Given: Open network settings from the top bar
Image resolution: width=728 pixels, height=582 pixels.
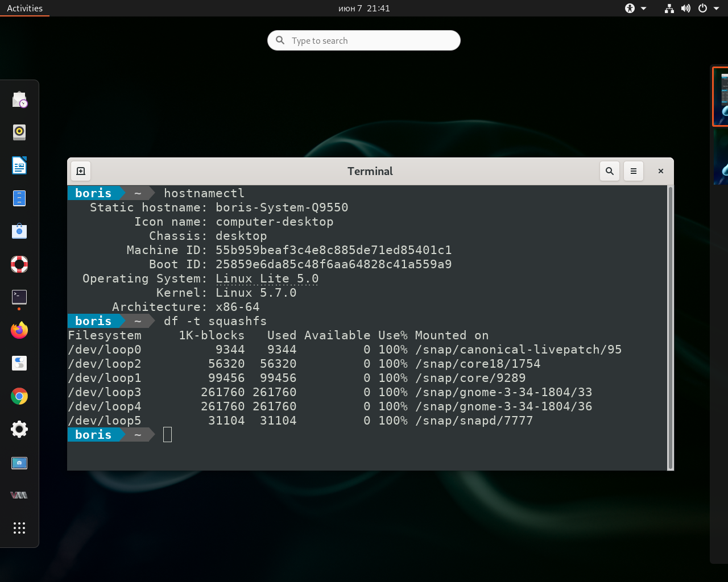Looking at the screenshot, I should (669, 8).
